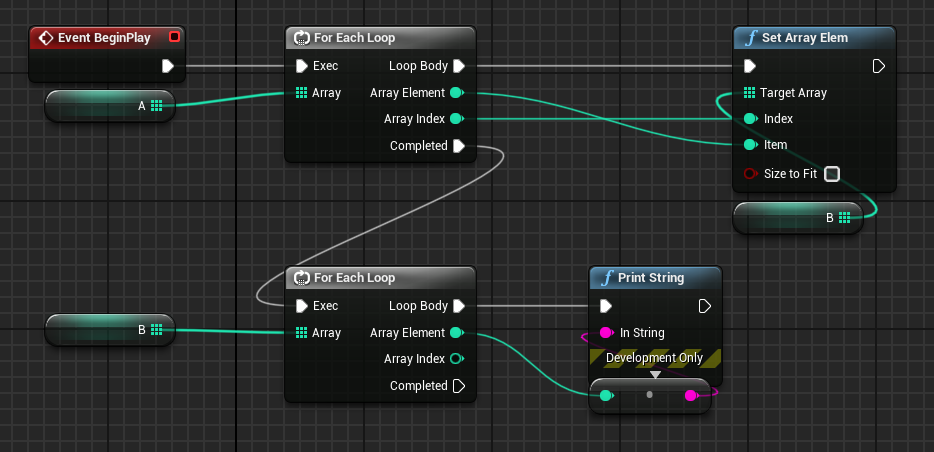Click Exec input pin of the B array's For Each Loop
Viewport: 934px width, 452px height.
tap(302, 306)
